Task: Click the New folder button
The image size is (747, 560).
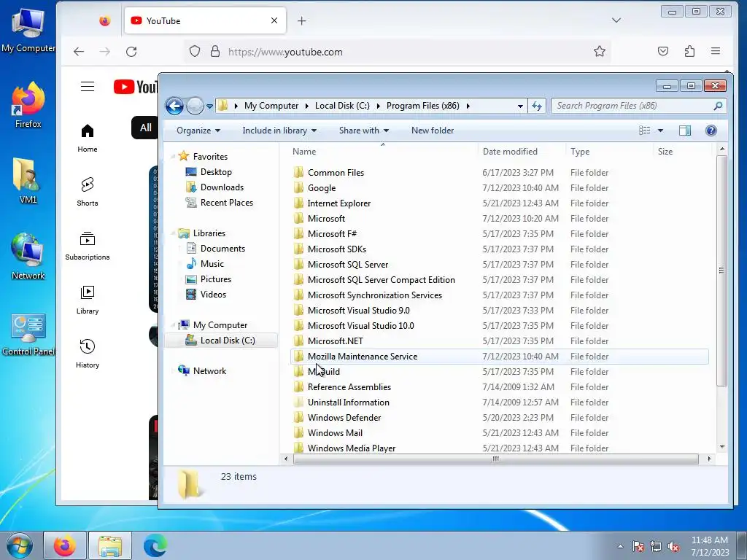Action: [433, 131]
